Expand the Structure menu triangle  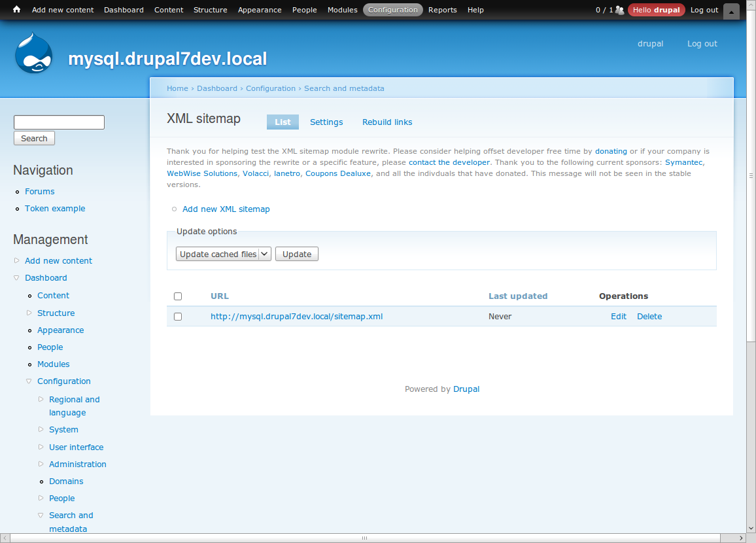coord(29,313)
